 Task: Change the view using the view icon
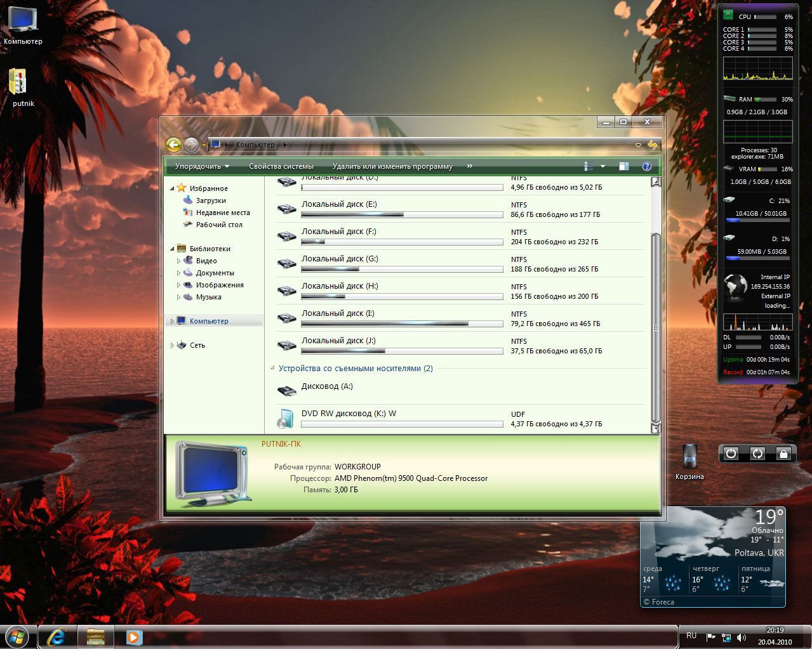tap(589, 166)
